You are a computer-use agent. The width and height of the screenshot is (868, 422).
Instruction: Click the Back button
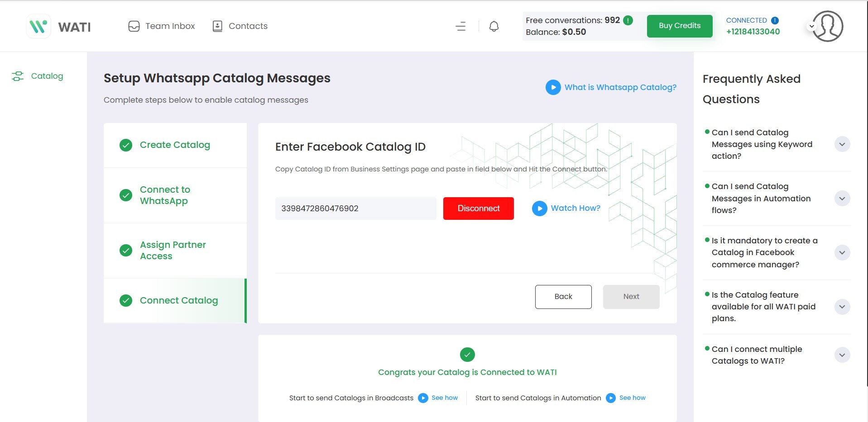tap(563, 297)
